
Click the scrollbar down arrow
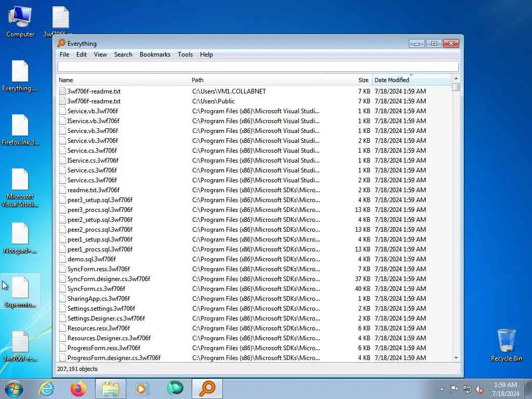point(456,358)
